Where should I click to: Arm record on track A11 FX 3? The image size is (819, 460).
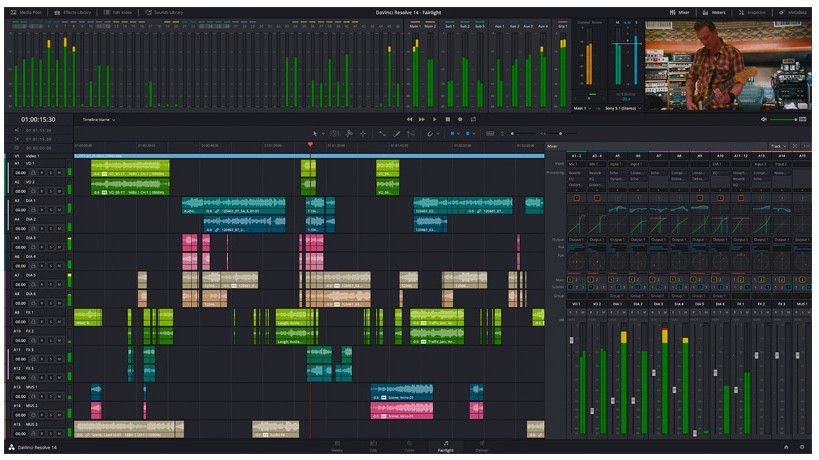[x=42, y=359]
